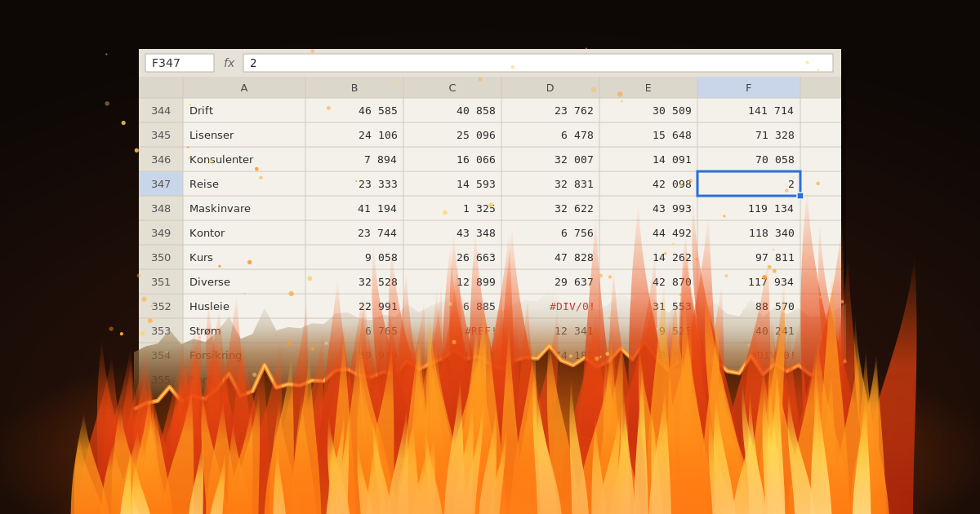
Task: Select the cell showing "119 134"
Action: pyautogui.click(x=749, y=209)
